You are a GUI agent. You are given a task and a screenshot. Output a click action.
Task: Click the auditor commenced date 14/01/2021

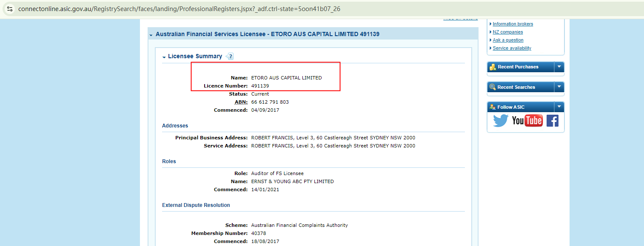[265, 189]
